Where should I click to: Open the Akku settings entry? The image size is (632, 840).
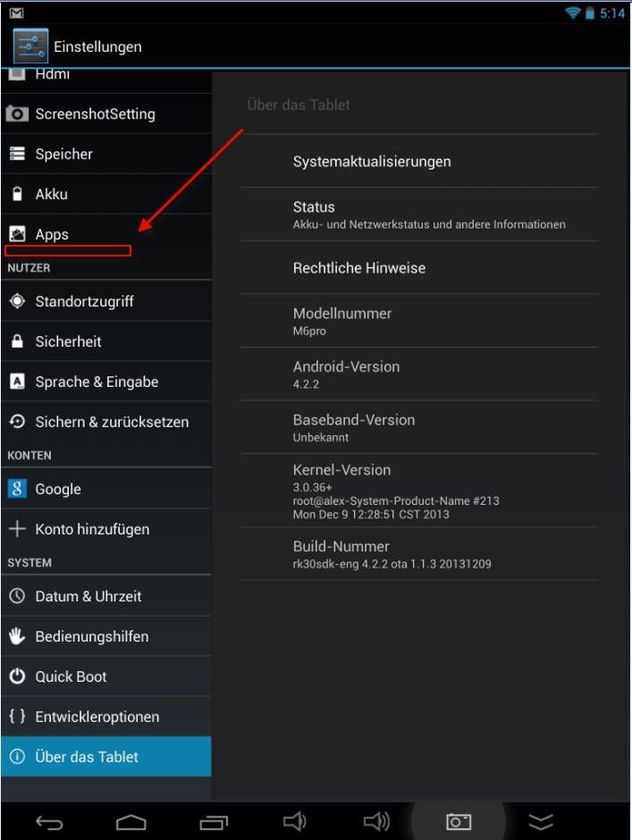[x=106, y=194]
